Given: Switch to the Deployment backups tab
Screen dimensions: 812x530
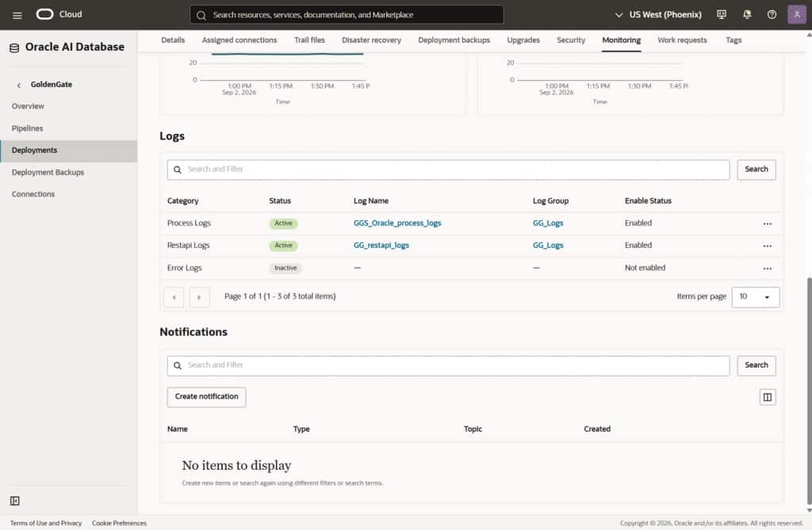Looking at the screenshot, I should (454, 40).
